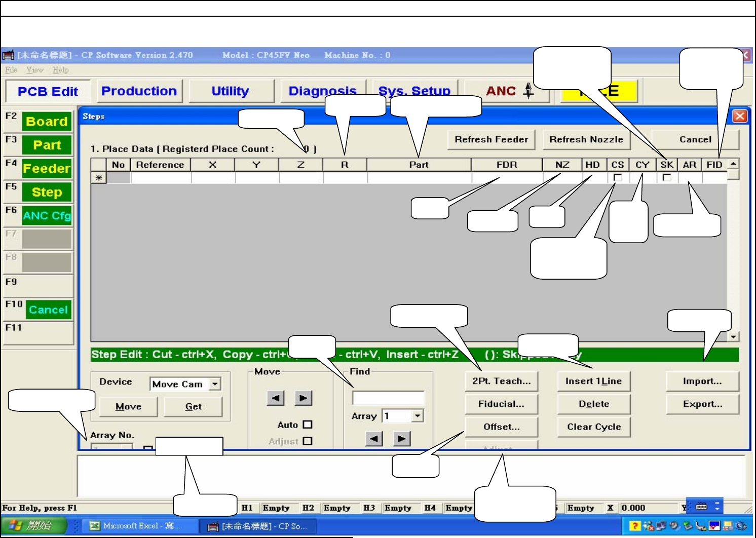Open the ANC tab
This screenshot has height=538, width=756.
(x=507, y=91)
